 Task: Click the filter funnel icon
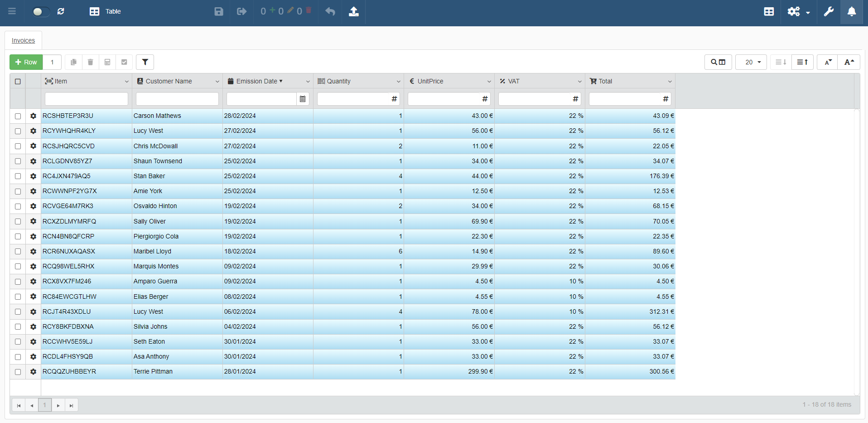point(145,62)
